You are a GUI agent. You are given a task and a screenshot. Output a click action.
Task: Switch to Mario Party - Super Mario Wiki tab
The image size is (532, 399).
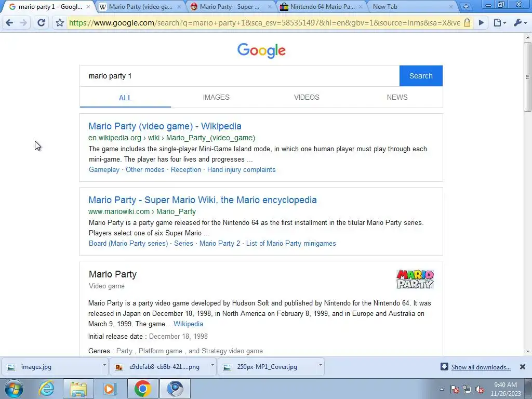[x=230, y=7]
